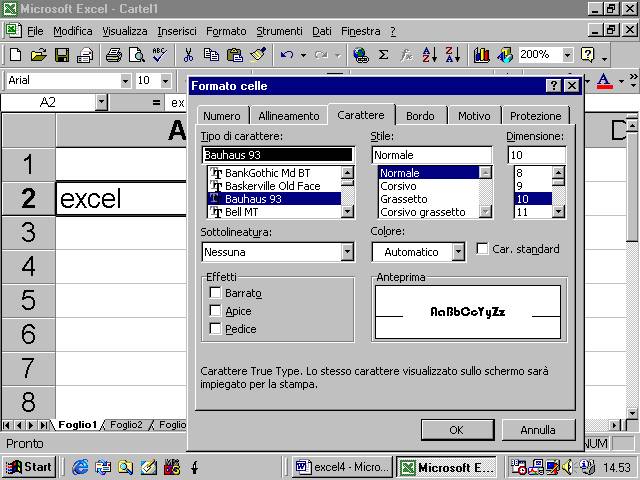This screenshot has height=480, width=640.
Task: Open the Sottolineatura dropdown
Action: (347, 252)
